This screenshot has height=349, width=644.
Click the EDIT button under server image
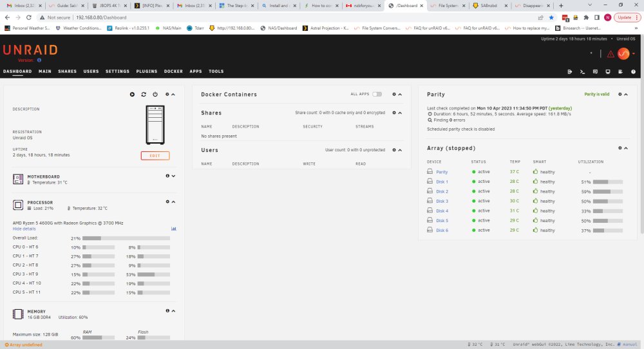(155, 156)
